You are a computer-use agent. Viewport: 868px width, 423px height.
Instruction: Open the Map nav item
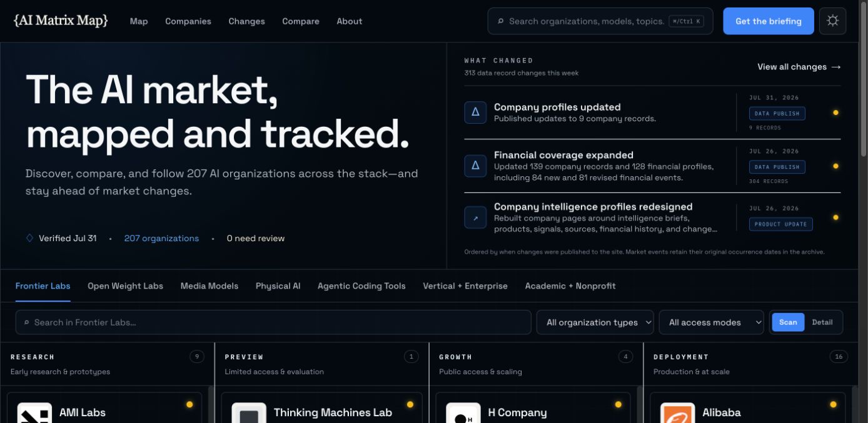click(x=139, y=21)
